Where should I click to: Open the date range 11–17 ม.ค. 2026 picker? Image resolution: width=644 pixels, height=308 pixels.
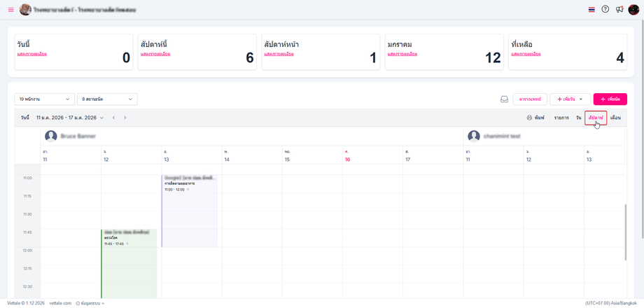(x=69, y=118)
